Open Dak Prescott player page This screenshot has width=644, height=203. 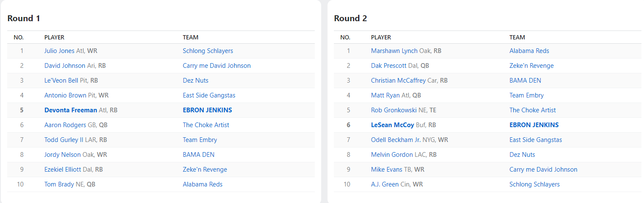(x=388, y=66)
